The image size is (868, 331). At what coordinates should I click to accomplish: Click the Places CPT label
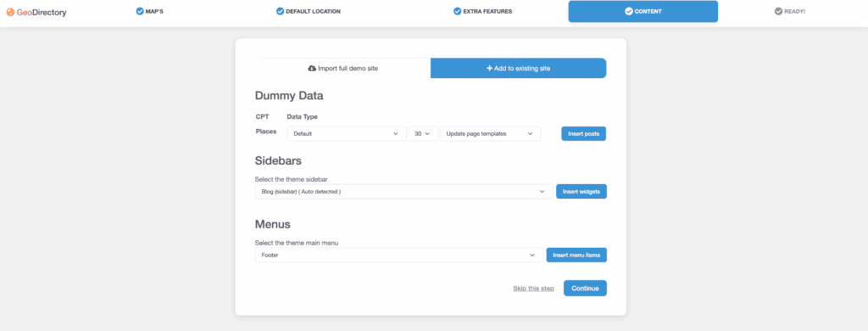point(265,132)
